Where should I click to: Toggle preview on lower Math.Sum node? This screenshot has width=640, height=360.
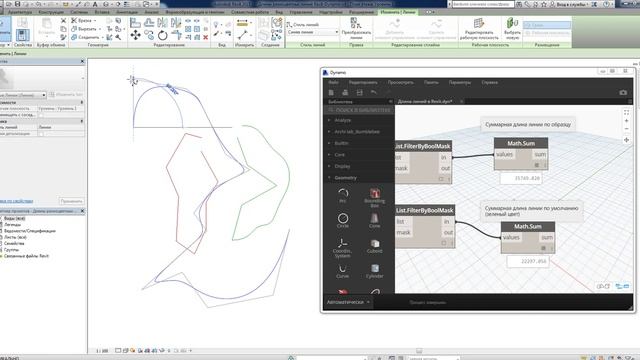coord(543,248)
